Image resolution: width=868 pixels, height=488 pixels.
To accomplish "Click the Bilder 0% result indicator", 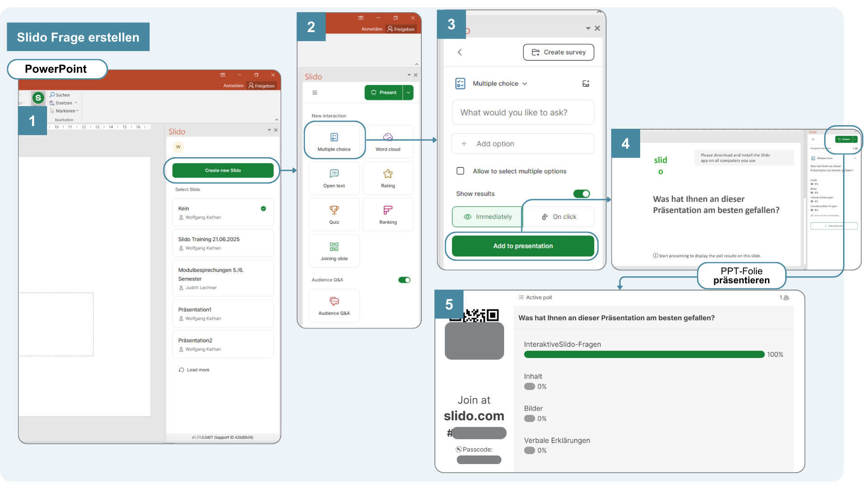I will coord(529,419).
